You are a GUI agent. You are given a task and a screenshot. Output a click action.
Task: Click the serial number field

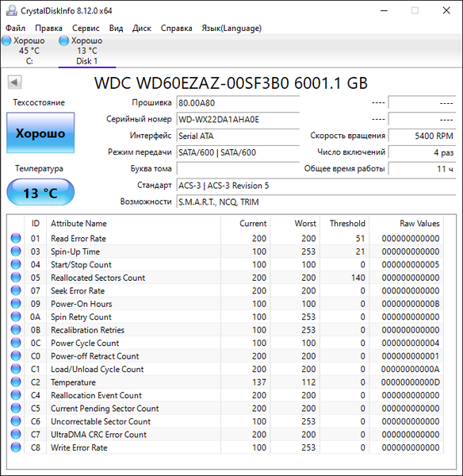(238, 119)
